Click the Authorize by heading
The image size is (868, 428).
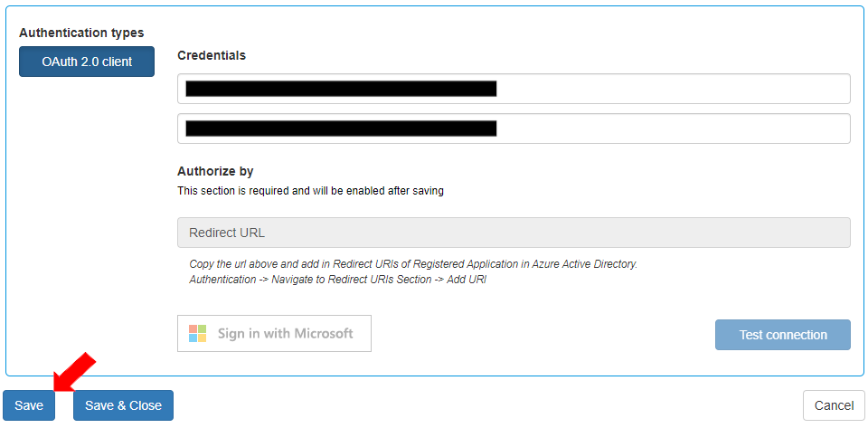pyautogui.click(x=215, y=171)
